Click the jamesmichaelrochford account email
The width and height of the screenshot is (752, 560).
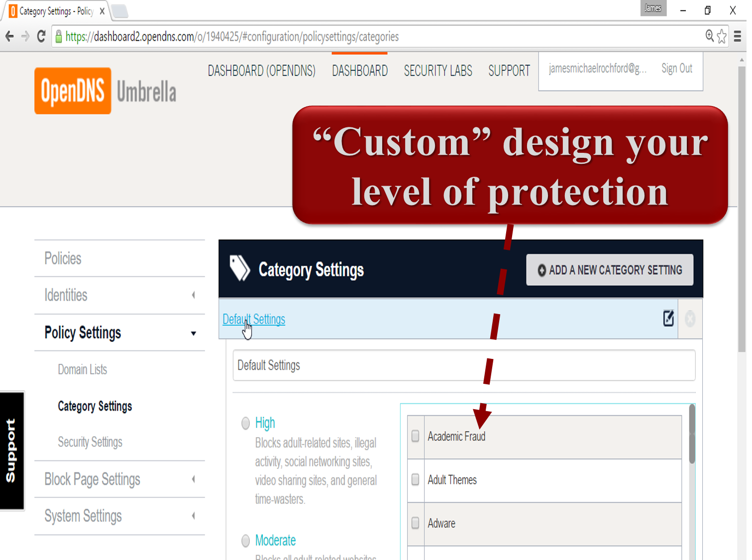598,68
